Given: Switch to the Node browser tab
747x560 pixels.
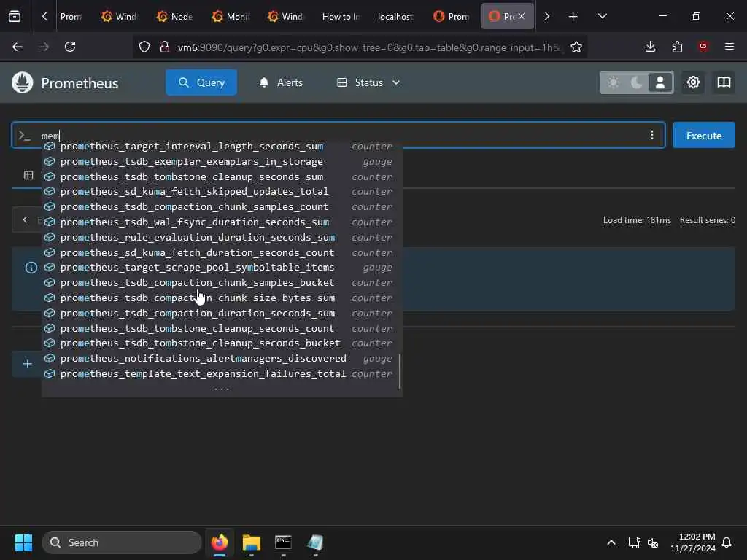Looking at the screenshot, I should pyautogui.click(x=174, y=16).
